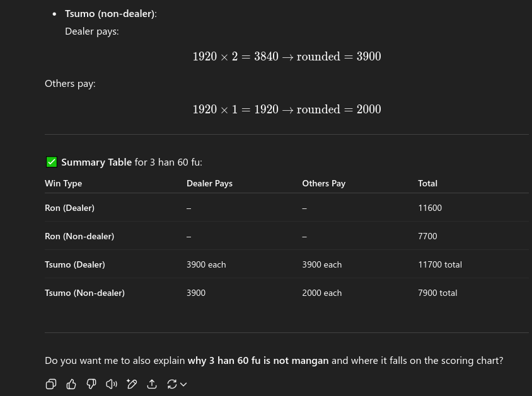Click '2000 each' in the table
532x396 pixels.
tap(321, 293)
